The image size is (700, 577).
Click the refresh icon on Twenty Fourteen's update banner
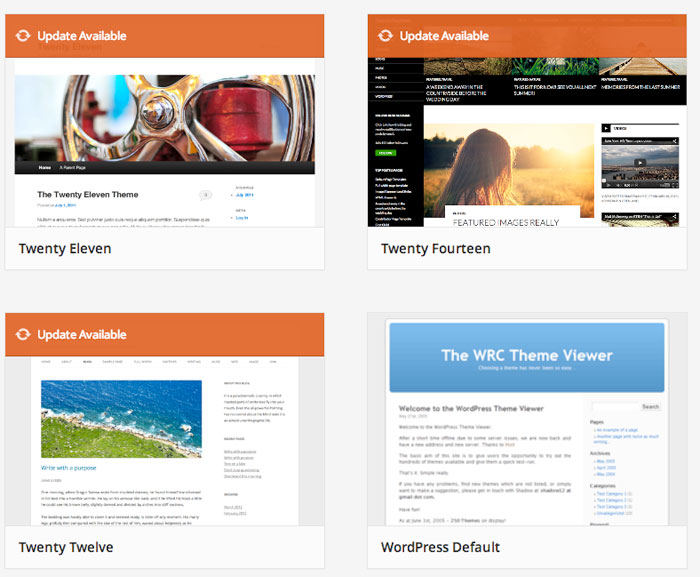(386, 36)
